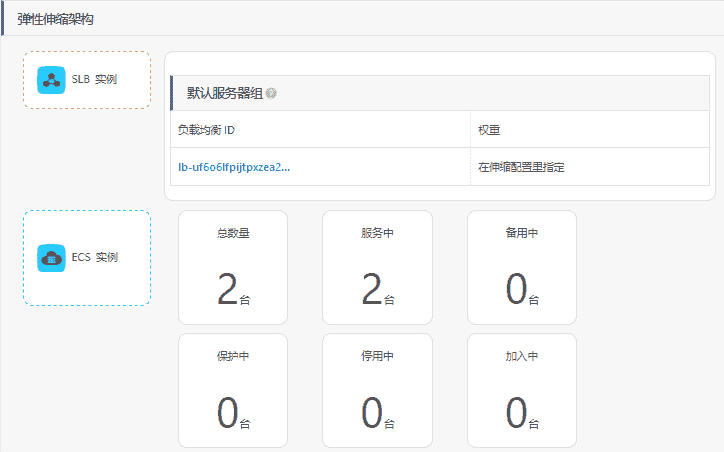Click the 停用中 instance count card
This screenshot has width=724, height=452.
click(x=377, y=391)
